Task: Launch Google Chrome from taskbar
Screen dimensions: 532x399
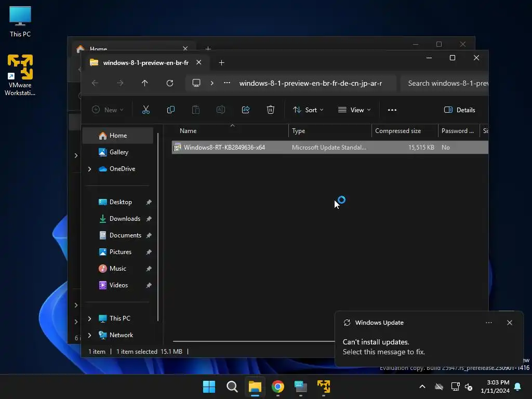Action: tap(278, 387)
